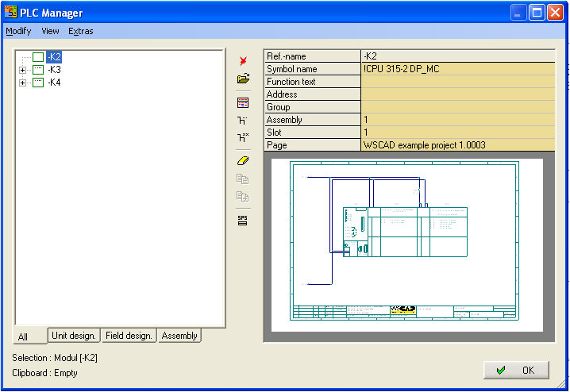Click the contact icon with dots
Image resolution: width=570 pixels, height=392 pixels.
point(242,121)
